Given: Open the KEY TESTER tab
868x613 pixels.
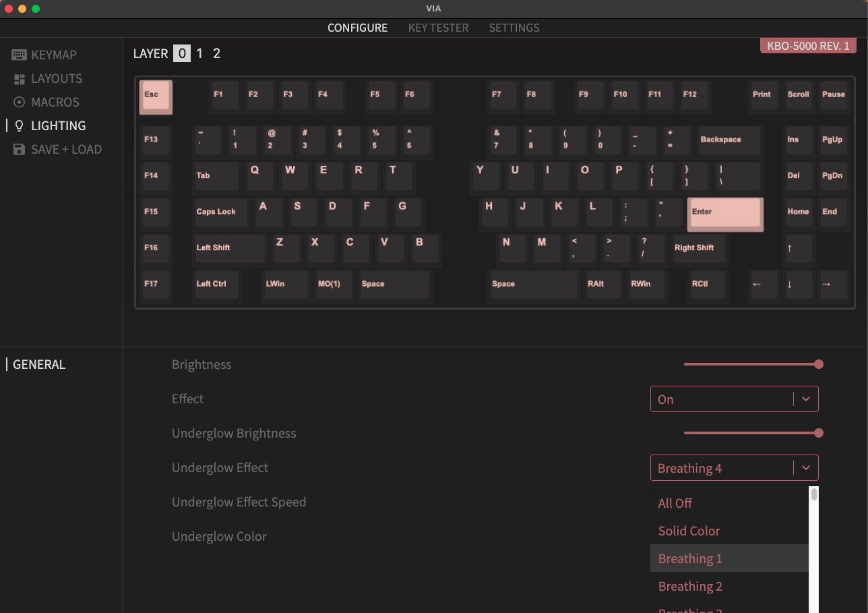Looking at the screenshot, I should (x=439, y=28).
